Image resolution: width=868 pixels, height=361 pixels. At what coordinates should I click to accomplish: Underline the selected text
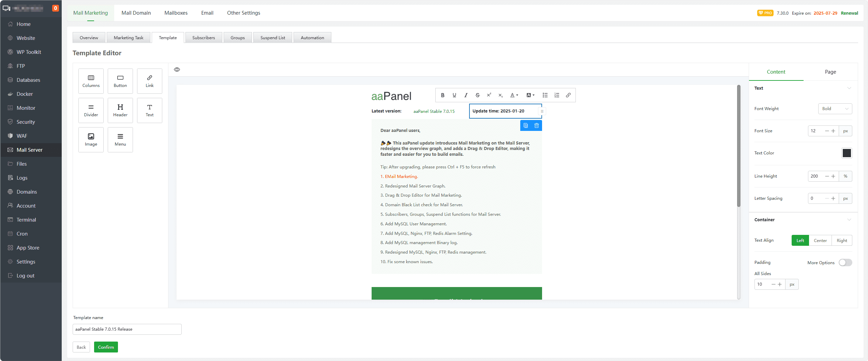pos(454,95)
